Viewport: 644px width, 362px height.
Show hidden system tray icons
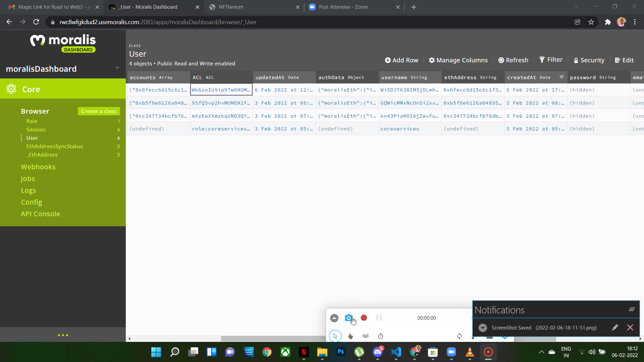pos(541,352)
